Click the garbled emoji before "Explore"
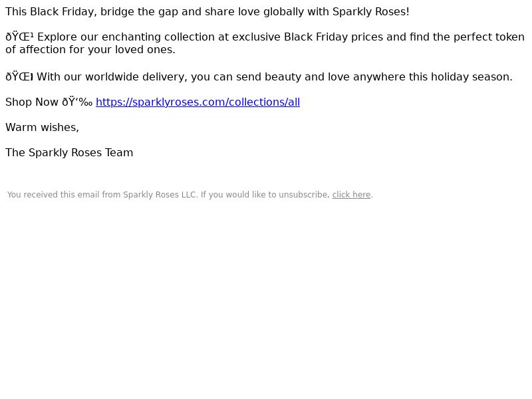The width and height of the screenshot is (532, 399). 20,37
